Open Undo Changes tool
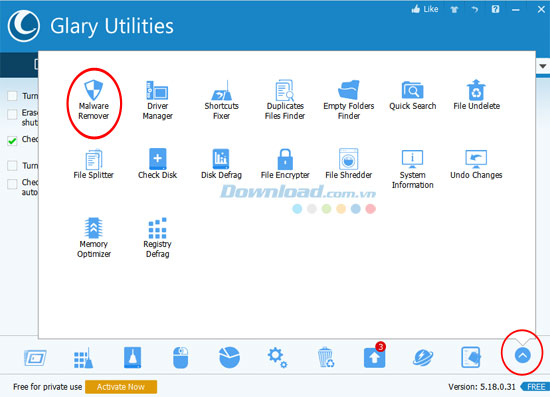This screenshot has width=550, height=397. (x=476, y=164)
